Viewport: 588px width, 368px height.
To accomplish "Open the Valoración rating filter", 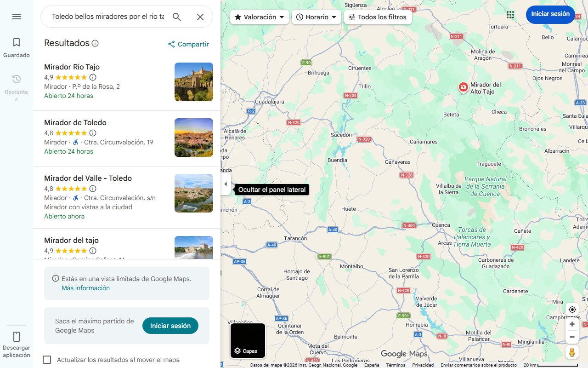I will pos(259,17).
